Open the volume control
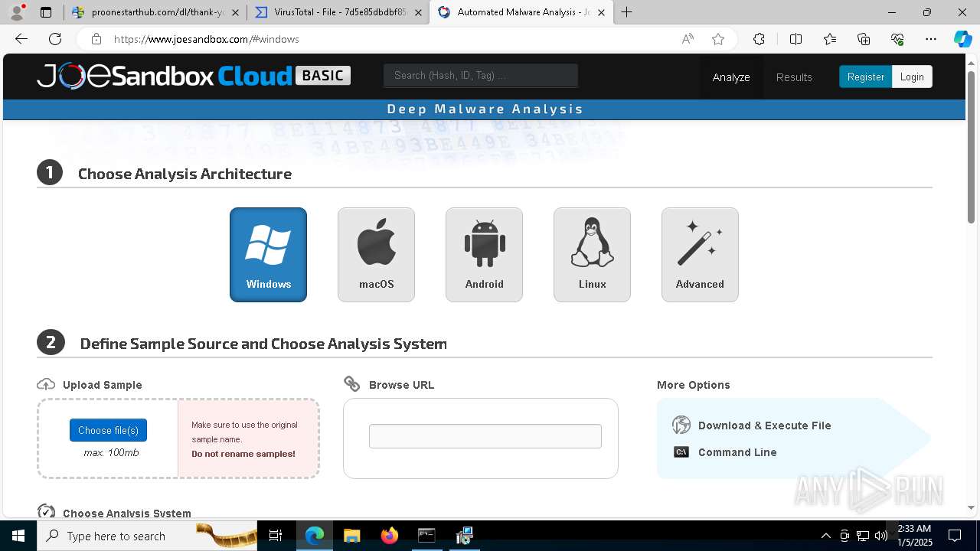Image resolution: width=980 pixels, height=551 pixels. (881, 536)
